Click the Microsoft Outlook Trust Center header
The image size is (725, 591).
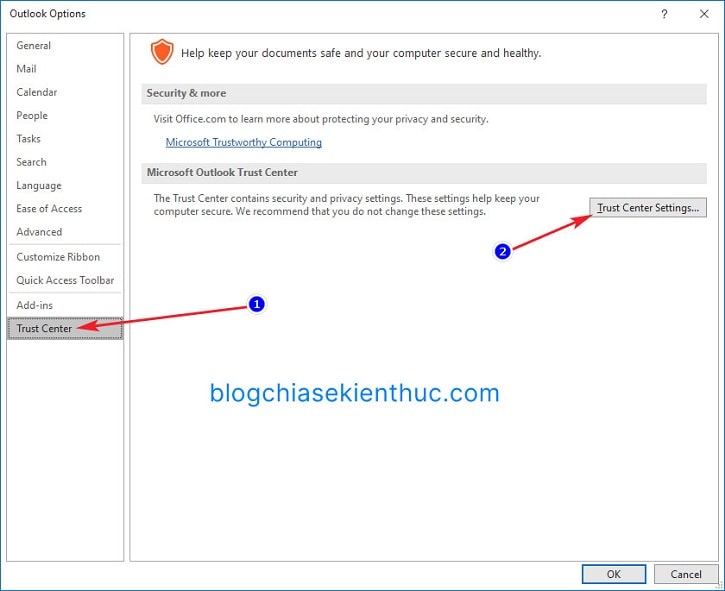[424, 172]
